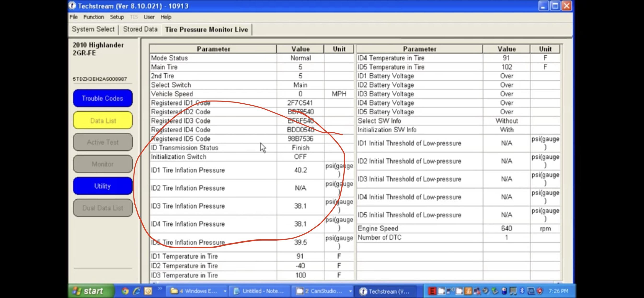Select the yellow Data List button
The height and width of the screenshot is (298, 644).
click(103, 120)
